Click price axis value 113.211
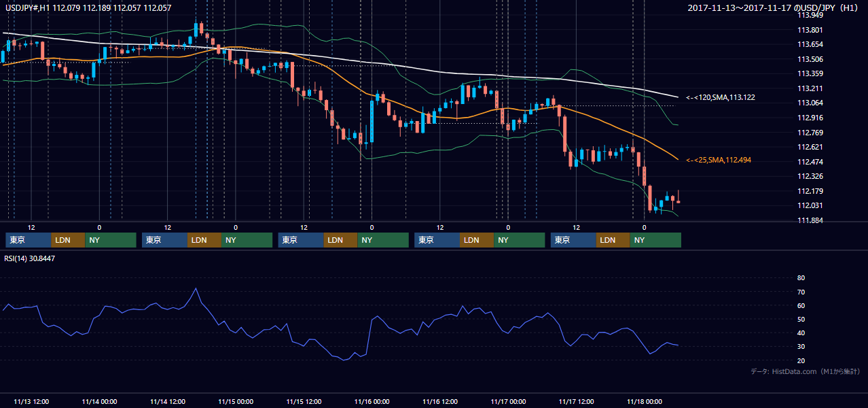This screenshot has height=408, width=868. (810, 88)
